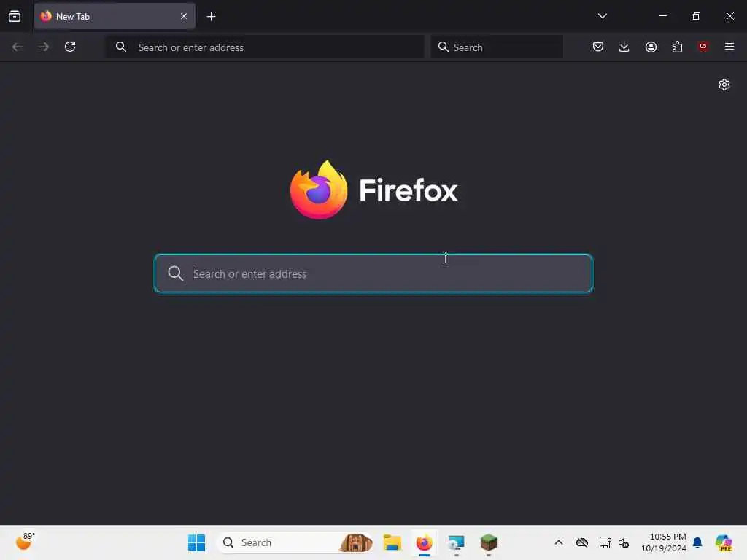Open notifications bell icon
Screen dimensions: 747x560
pyautogui.click(x=697, y=542)
